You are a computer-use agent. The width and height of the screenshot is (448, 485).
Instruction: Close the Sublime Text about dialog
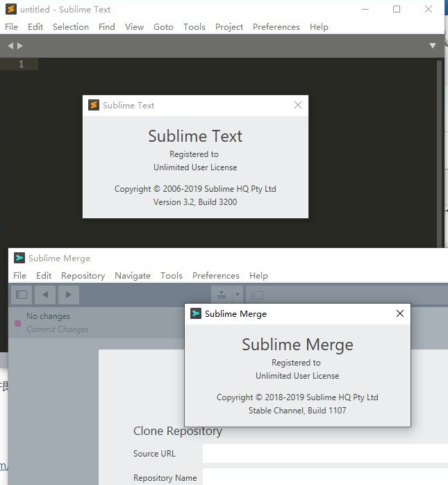pyautogui.click(x=298, y=105)
